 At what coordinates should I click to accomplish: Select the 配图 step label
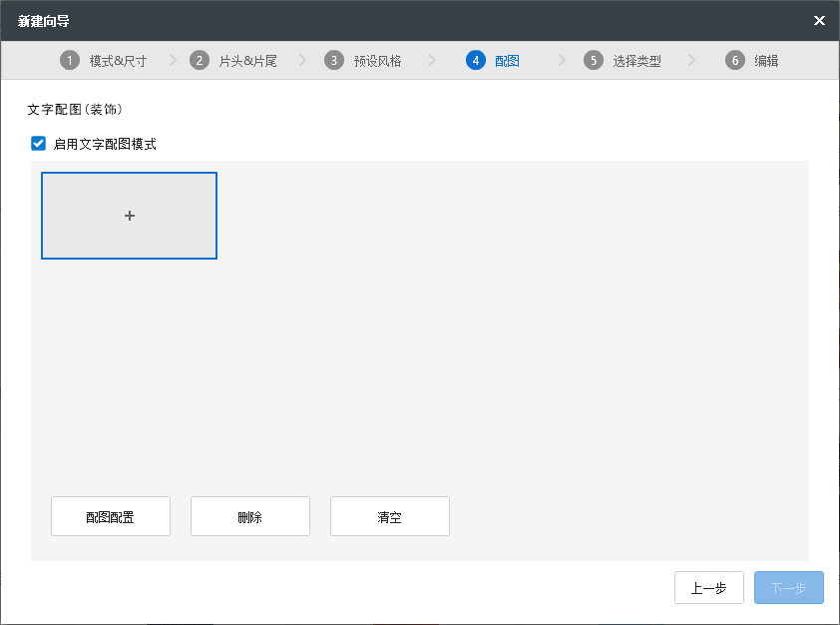click(507, 61)
